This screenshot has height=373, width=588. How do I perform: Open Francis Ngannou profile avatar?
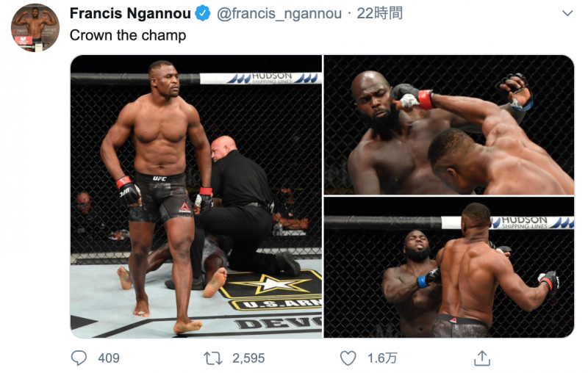tap(35, 28)
